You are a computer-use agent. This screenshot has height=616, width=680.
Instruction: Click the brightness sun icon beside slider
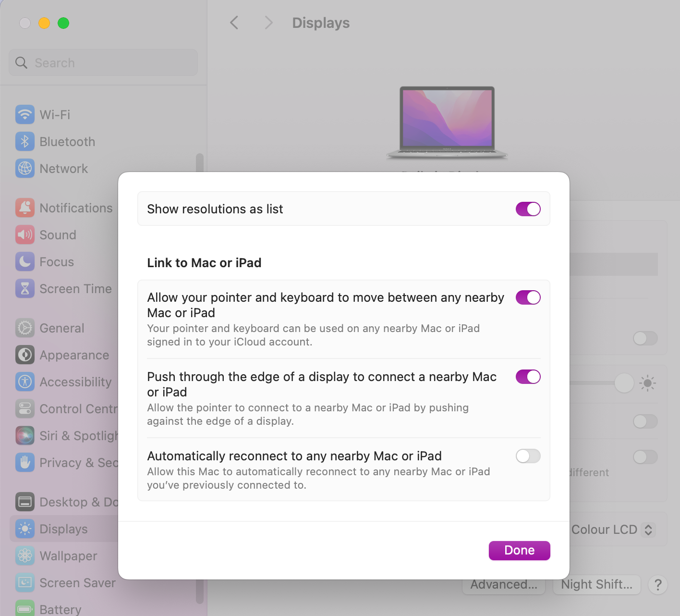tap(647, 383)
